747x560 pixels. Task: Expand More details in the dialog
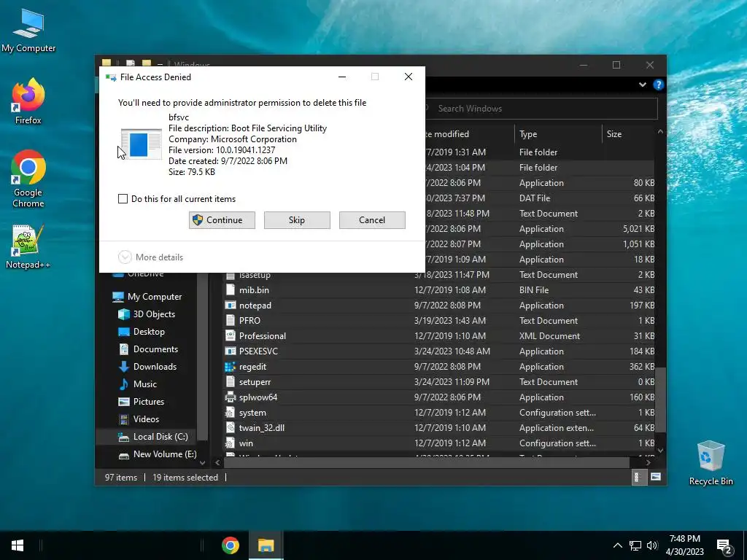[150, 257]
